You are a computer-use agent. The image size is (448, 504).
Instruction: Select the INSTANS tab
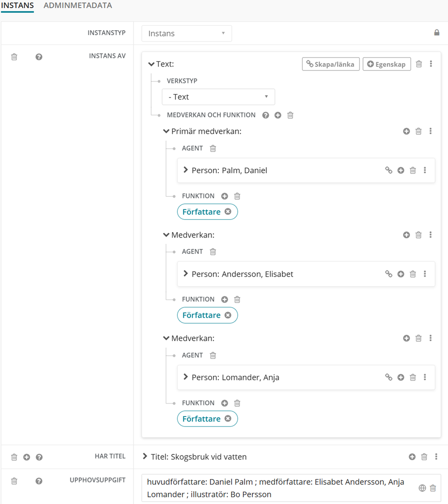tap(17, 5)
